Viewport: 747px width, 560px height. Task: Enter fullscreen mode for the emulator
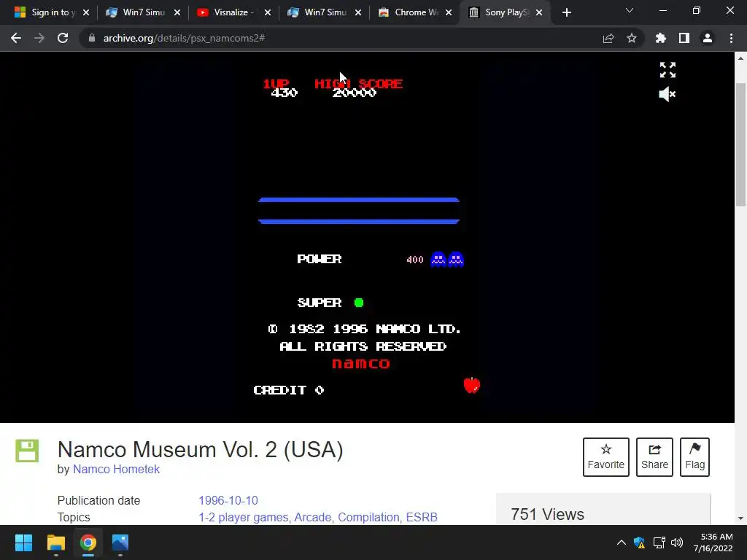coord(667,70)
